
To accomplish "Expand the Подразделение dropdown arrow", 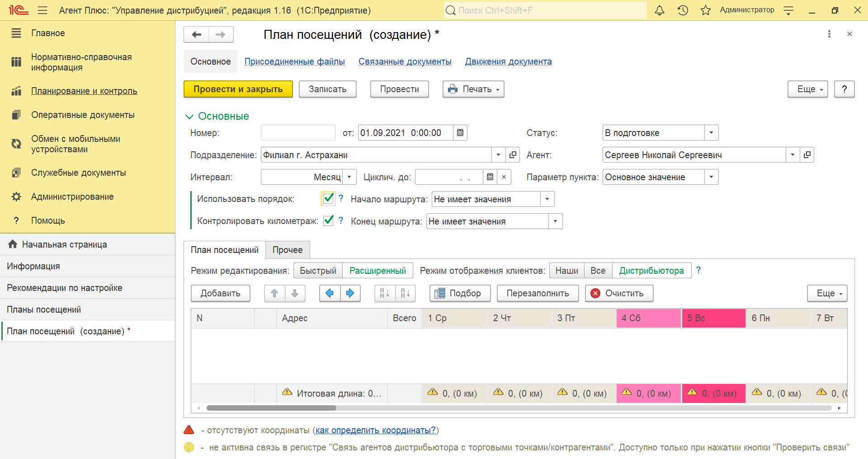I will click(x=498, y=155).
